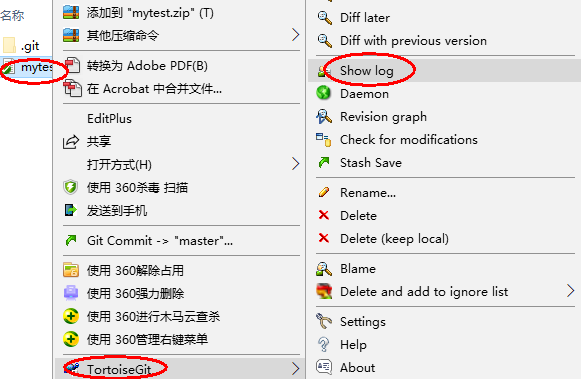Open the TortoiseGit submenu entry
The width and height of the screenshot is (581, 379).
(x=179, y=369)
